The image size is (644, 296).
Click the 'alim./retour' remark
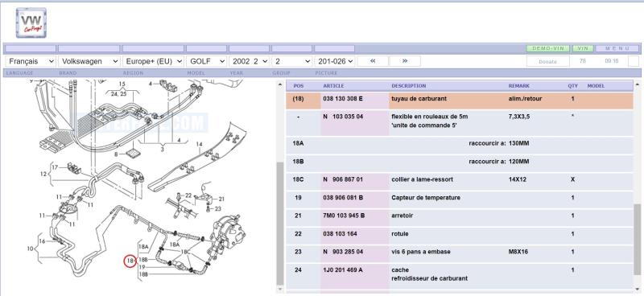coord(525,99)
